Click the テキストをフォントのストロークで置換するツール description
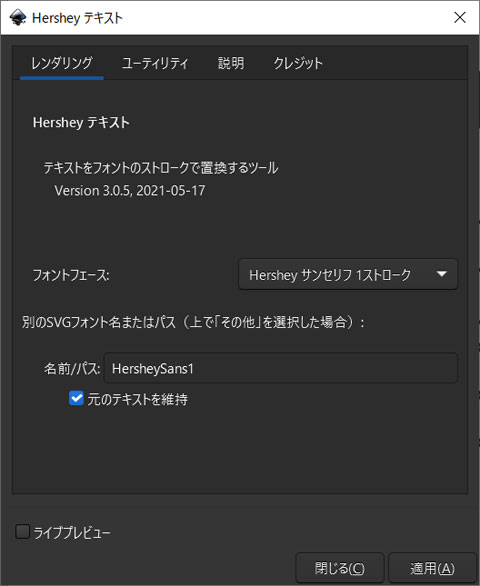This screenshot has width=480, height=586. (161, 168)
